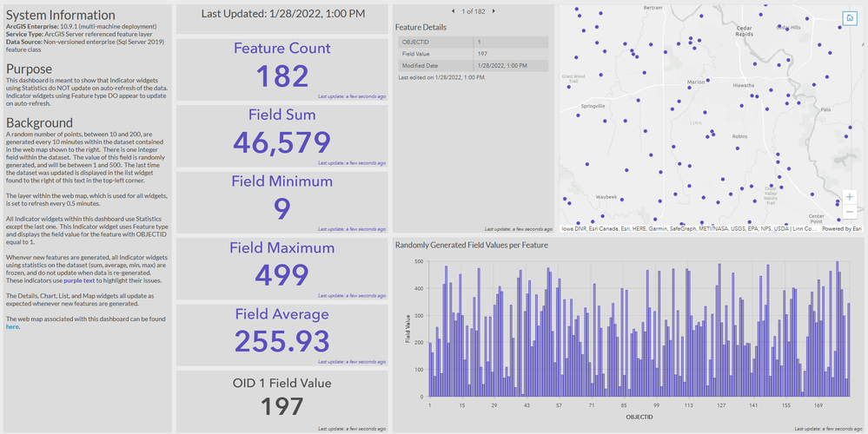Select the Field Sum 46,579 indicator
The height and width of the screenshot is (434, 868).
coord(282,136)
